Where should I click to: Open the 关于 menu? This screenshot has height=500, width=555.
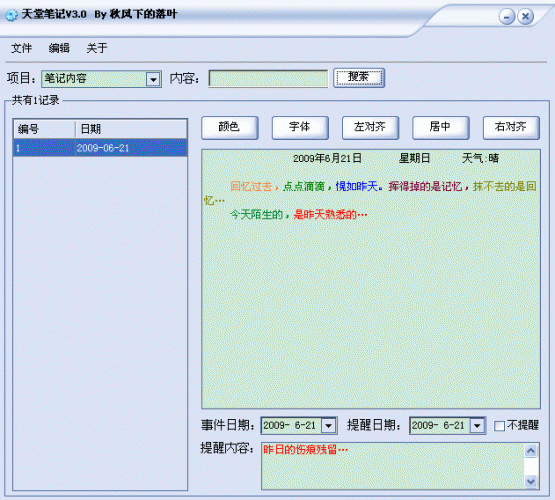click(x=97, y=48)
